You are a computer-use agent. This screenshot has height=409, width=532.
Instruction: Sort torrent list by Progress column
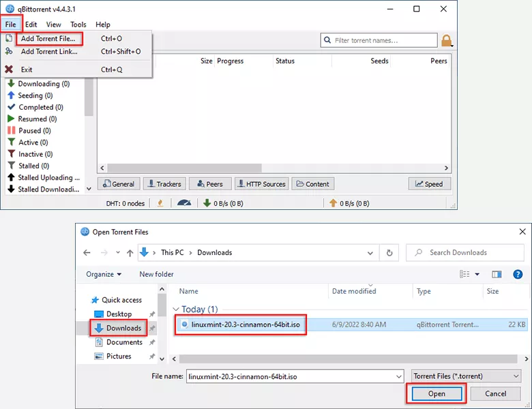coord(231,61)
